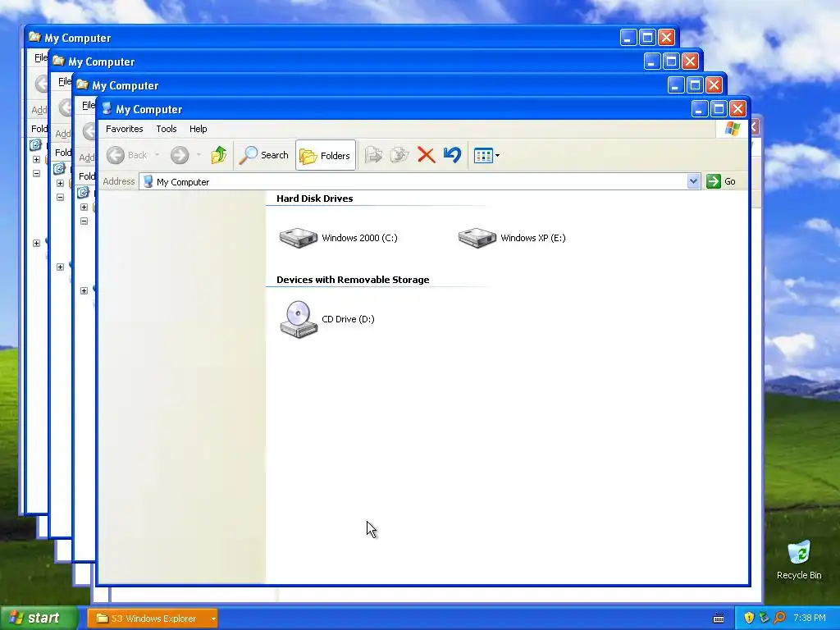The height and width of the screenshot is (630, 840).
Task: Click the blue Undo arrow icon
Action: (452, 155)
